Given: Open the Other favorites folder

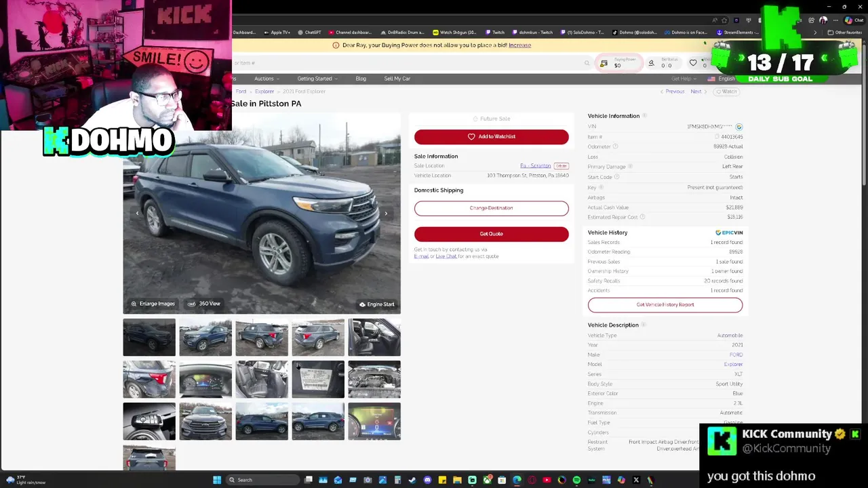Looking at the screenshot, I should point(845,33).
